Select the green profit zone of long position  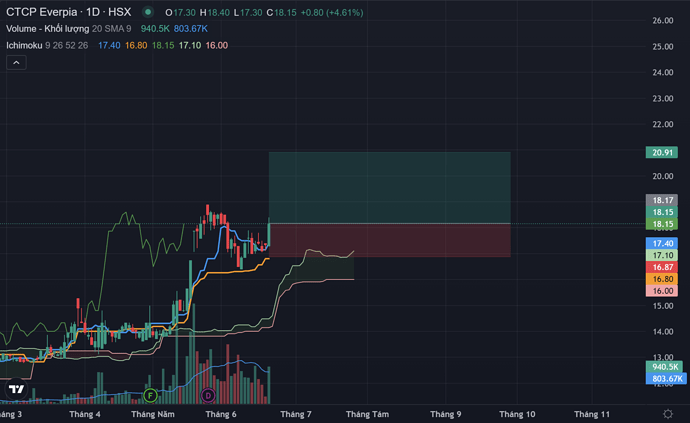(389, 188)
